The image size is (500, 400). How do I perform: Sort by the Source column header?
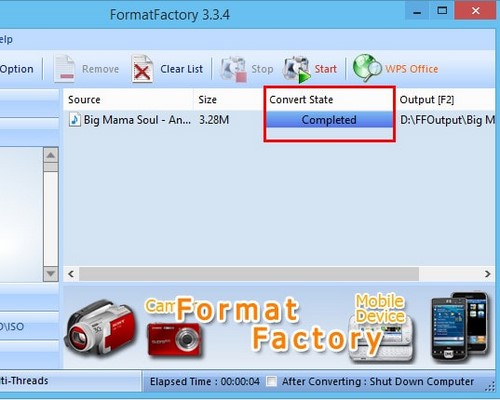click(x=128, y=100)
